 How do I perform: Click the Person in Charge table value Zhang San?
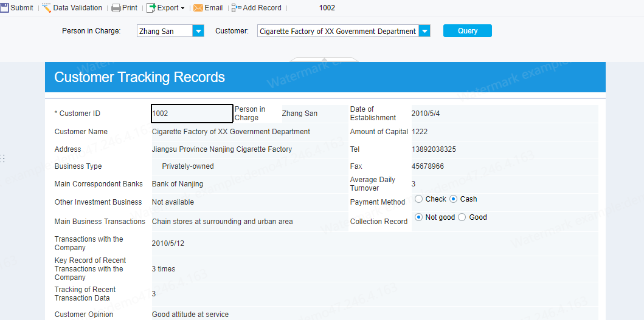pos(300,114)
